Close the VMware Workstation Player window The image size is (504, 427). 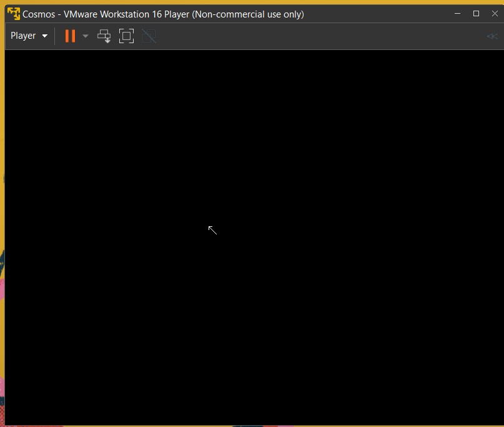pyautogui.click(x=495, y=13)
